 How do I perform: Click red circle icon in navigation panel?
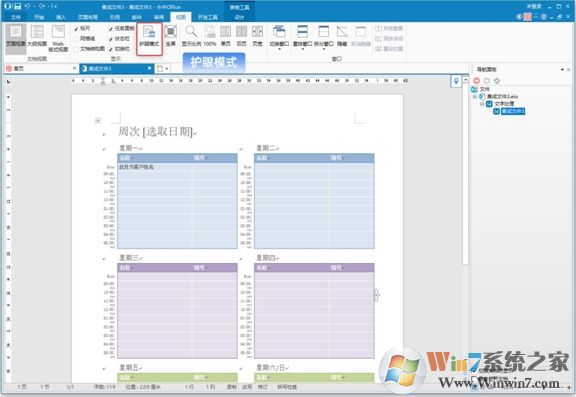pyautogui.click(x=476, y=80)
